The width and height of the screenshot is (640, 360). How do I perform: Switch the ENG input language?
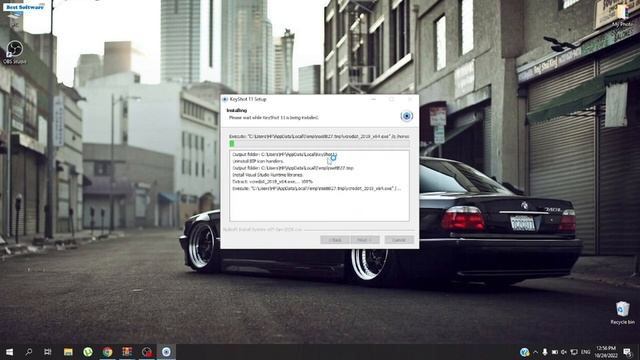(585, 352)
